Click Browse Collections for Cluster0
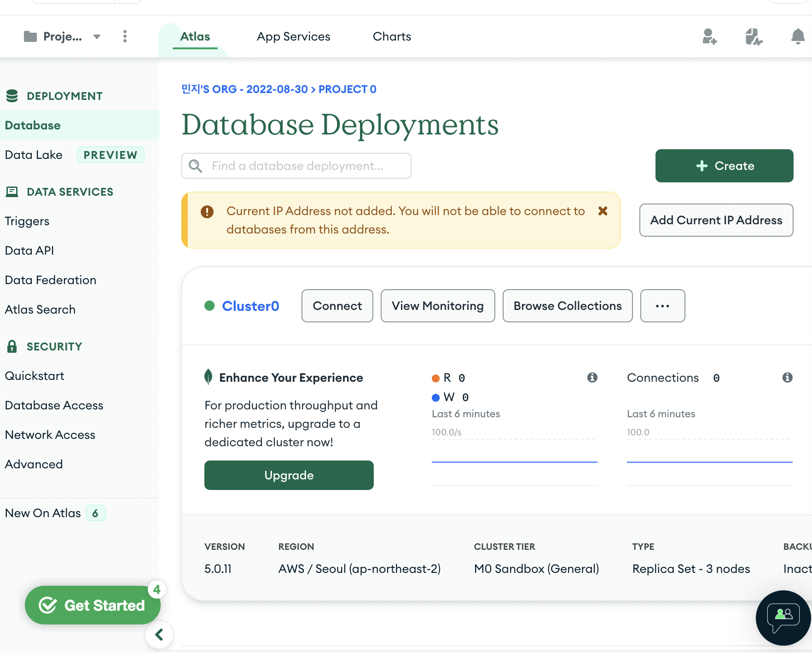The height and width of the screenshot is (653, 812). coord(568,306)
